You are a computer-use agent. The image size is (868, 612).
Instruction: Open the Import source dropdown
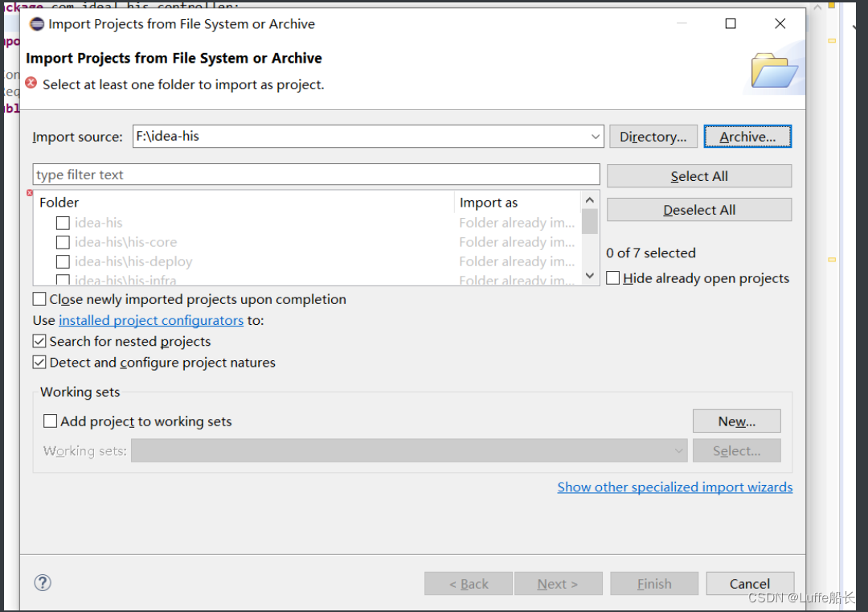tap(595, 136)
